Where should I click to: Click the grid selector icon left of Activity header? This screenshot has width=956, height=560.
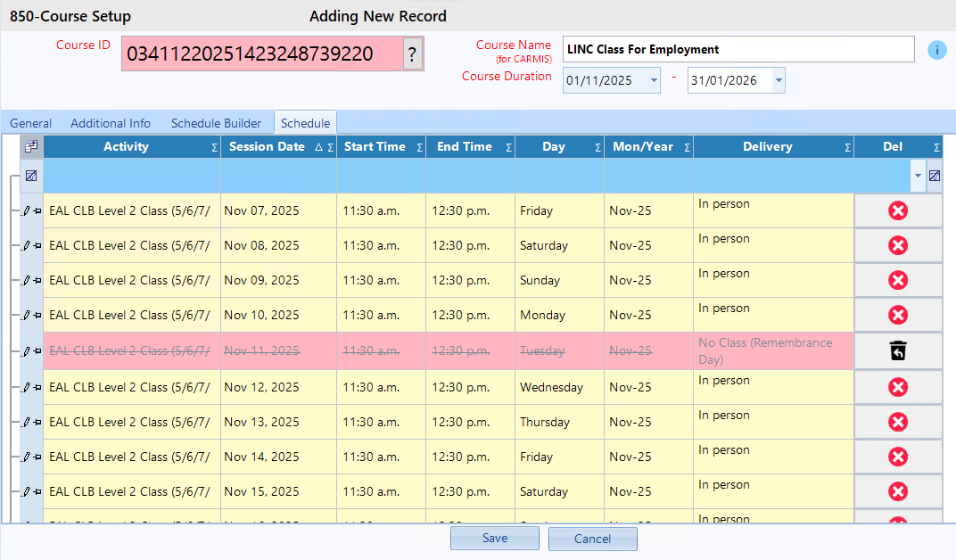(31, 147)
